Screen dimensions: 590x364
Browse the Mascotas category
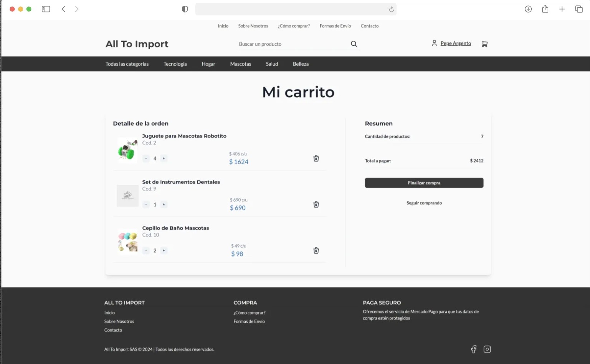241,64
